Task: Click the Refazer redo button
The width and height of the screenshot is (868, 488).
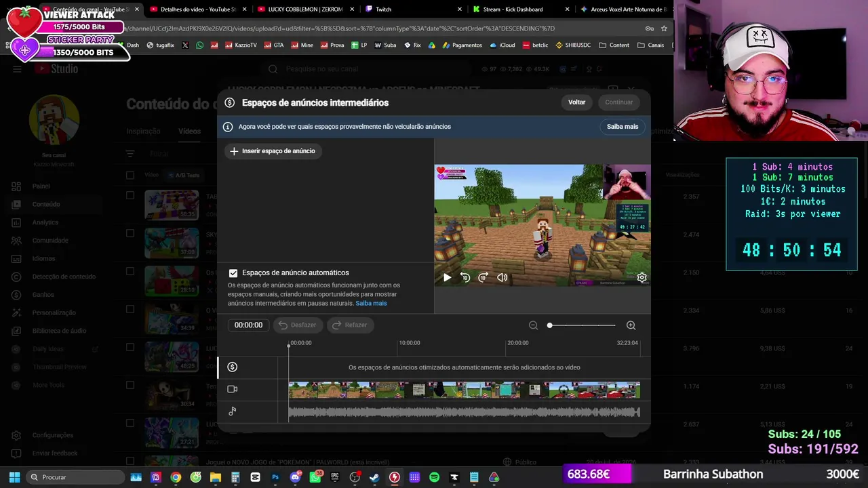Action: pos(351,325)
